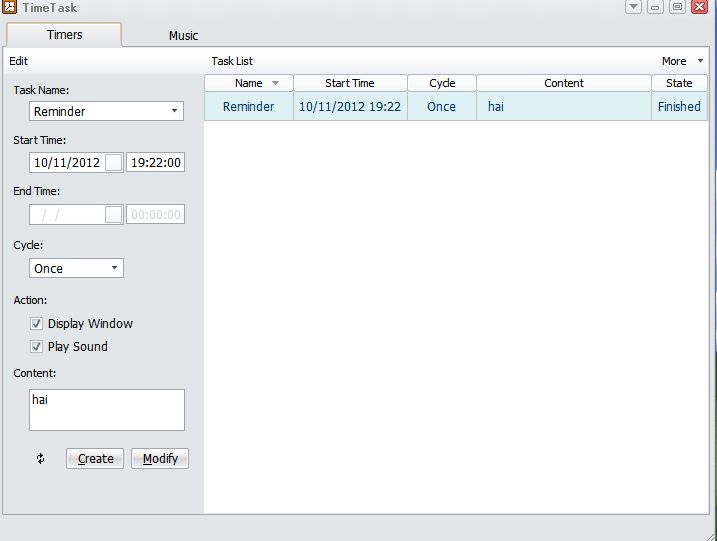Click the TimeTask app icon in title bar
The width and height of the screenshot is (717, 541).
coord(9,7)
